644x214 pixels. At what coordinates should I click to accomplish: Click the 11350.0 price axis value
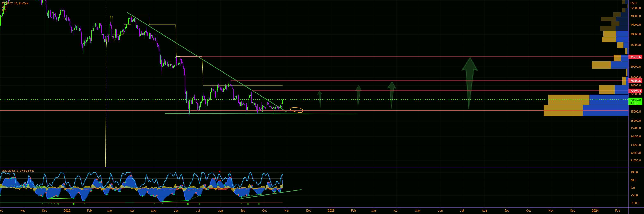pos(636,161)
